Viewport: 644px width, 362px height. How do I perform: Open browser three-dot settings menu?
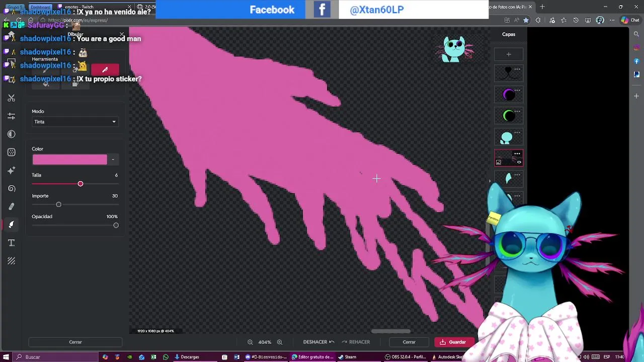(612, 20)
